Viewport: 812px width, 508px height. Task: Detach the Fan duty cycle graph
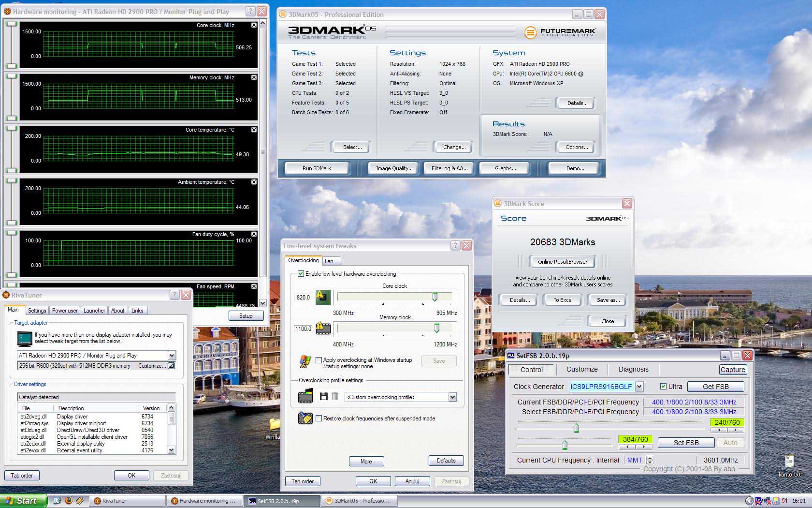coord(254,234)
